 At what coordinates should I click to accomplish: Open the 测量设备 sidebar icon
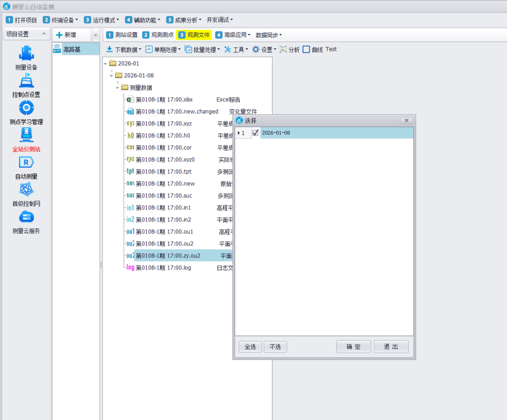click(x=26, y=54)
